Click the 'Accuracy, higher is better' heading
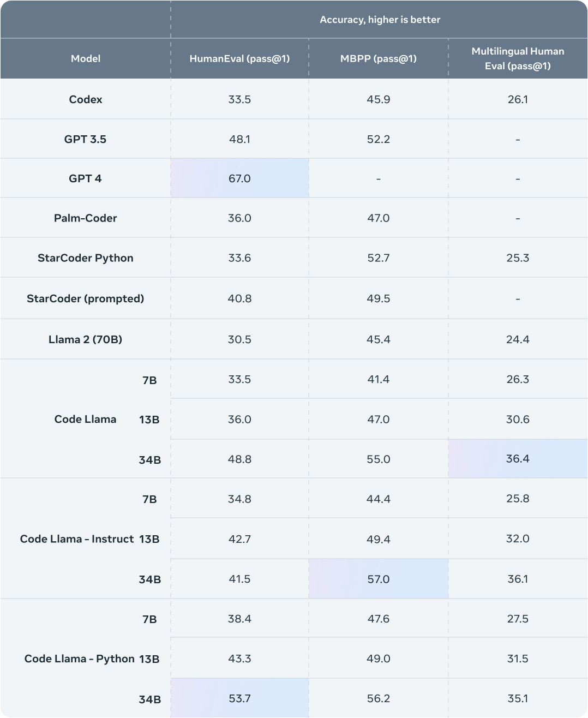Screen dimensions: 588x718 pos(380,20)
